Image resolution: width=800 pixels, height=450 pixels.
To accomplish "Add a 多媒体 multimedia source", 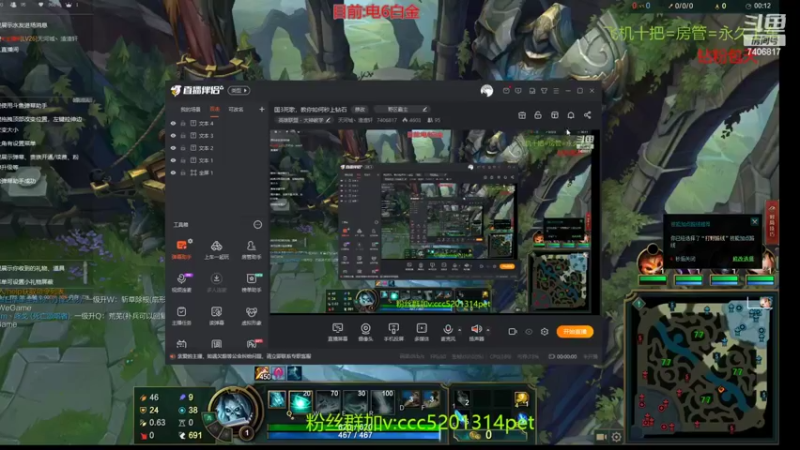I will [x=421, y=332].
